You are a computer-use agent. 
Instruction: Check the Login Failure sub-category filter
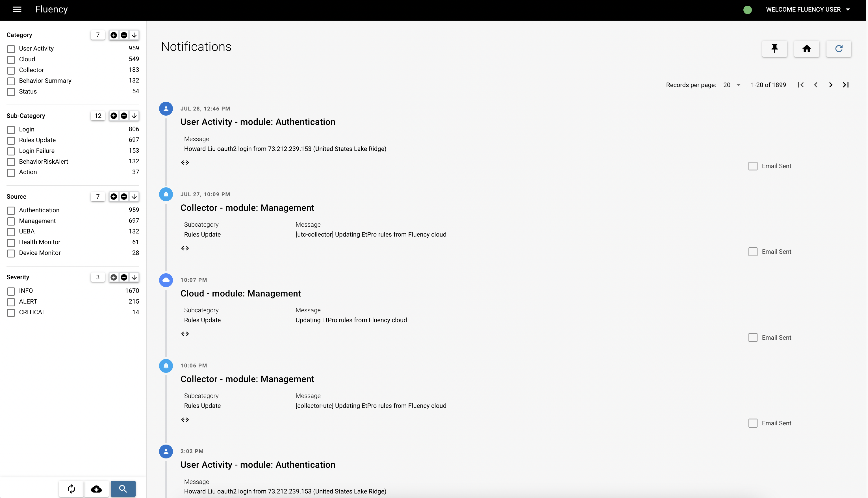pyautogui.click(x=11, y=151)
